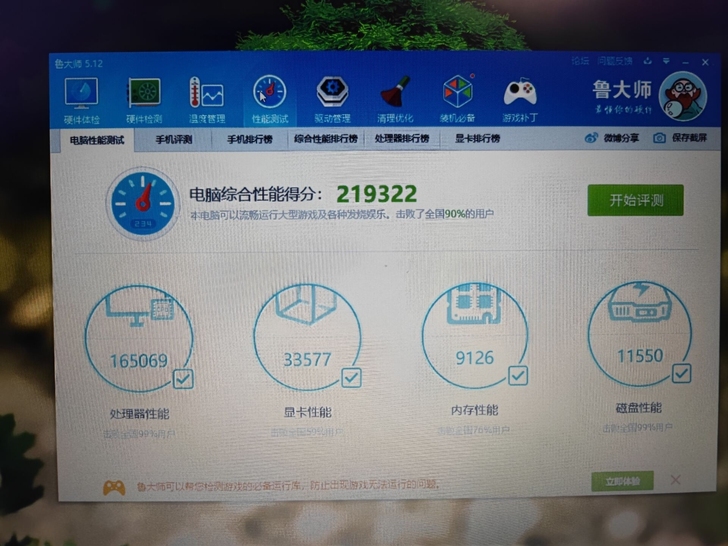This screenshot has height=546, width=728.
Task: Minimize the 鲁大师 window
Action: point(686,62)
